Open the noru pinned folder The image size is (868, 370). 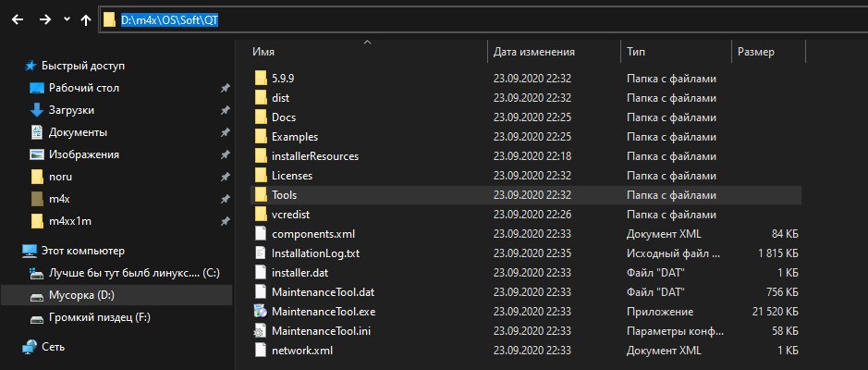tap(60, 177)
